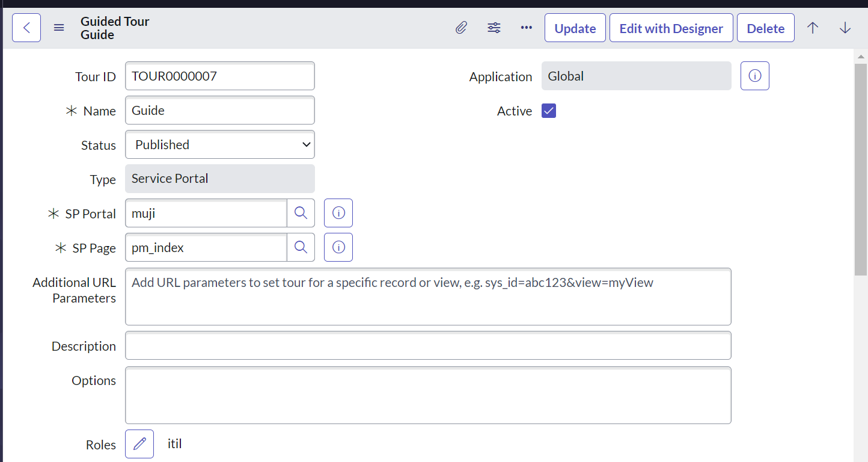The width and height of the screenshot is (868, 462).
Task: Show Application info icon next to Global
Action: (x=755, y=76)
